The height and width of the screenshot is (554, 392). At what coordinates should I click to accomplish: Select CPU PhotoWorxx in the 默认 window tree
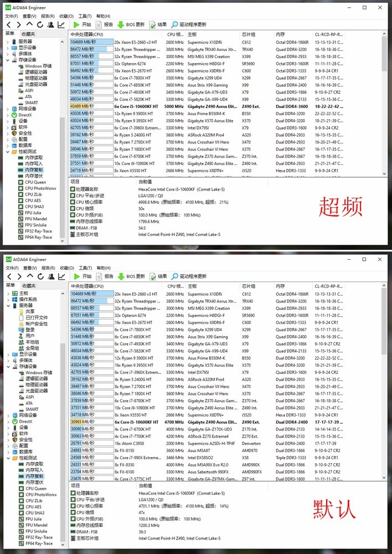38,495
